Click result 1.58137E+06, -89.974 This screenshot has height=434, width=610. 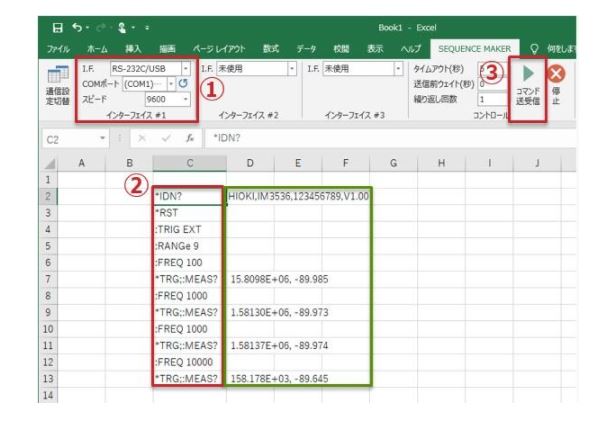pyautogui.click(x=279, y=345)
